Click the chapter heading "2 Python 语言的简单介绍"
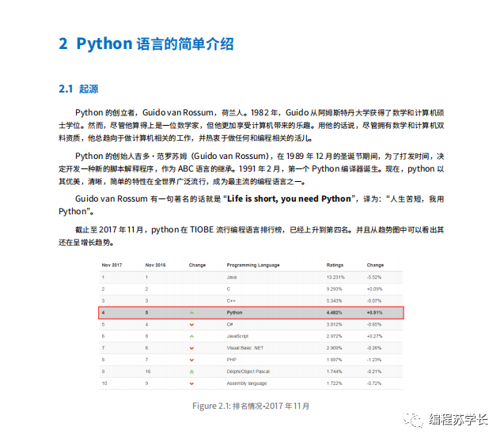The width and height of the screenshot is (504, 442). [146, 43]
